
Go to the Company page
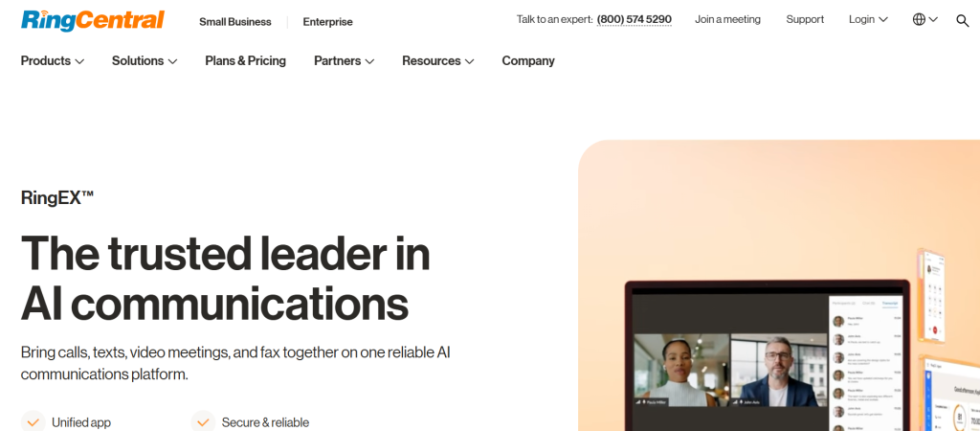528,60
